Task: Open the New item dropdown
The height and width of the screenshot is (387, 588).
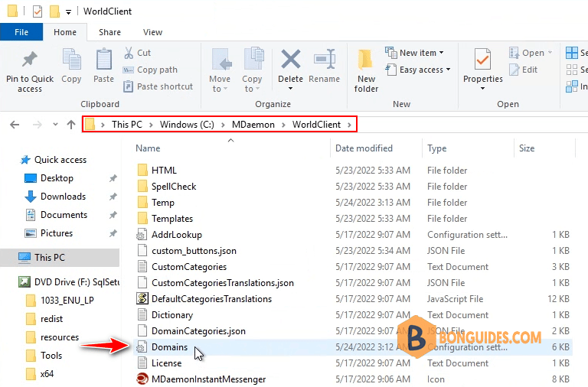Action: pyautogui.click(x=414, y=53)
